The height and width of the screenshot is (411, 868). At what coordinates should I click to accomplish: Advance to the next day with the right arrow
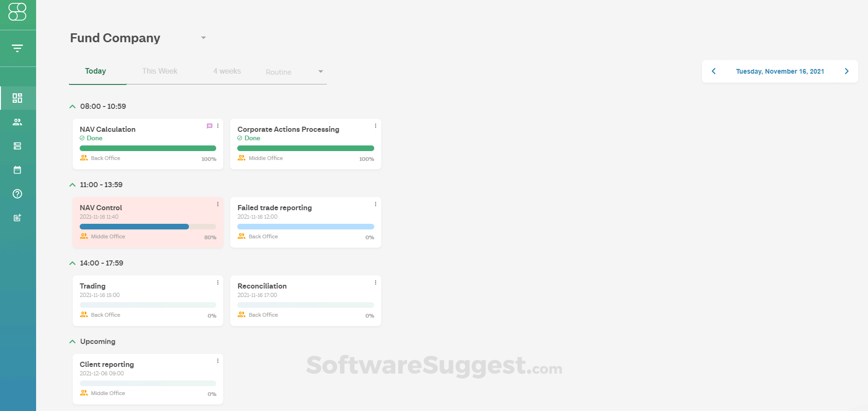pos(846,71)
